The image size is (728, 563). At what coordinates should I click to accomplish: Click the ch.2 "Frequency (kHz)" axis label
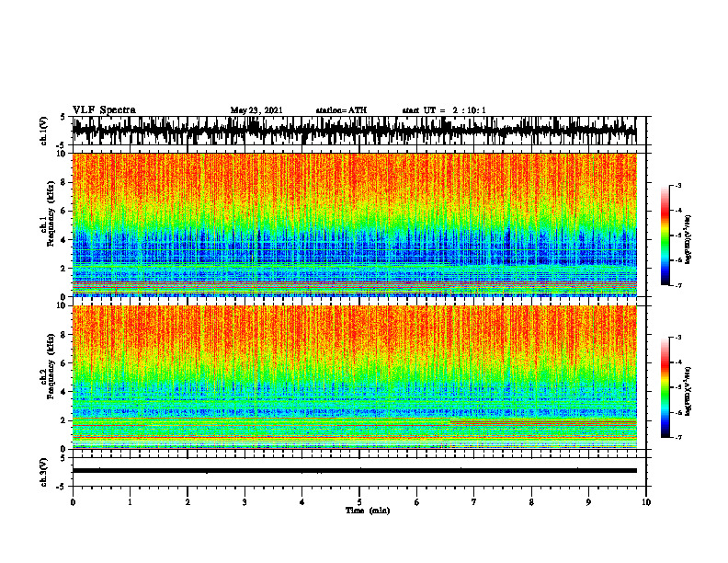pyautogui.click(x=51, y=366)
